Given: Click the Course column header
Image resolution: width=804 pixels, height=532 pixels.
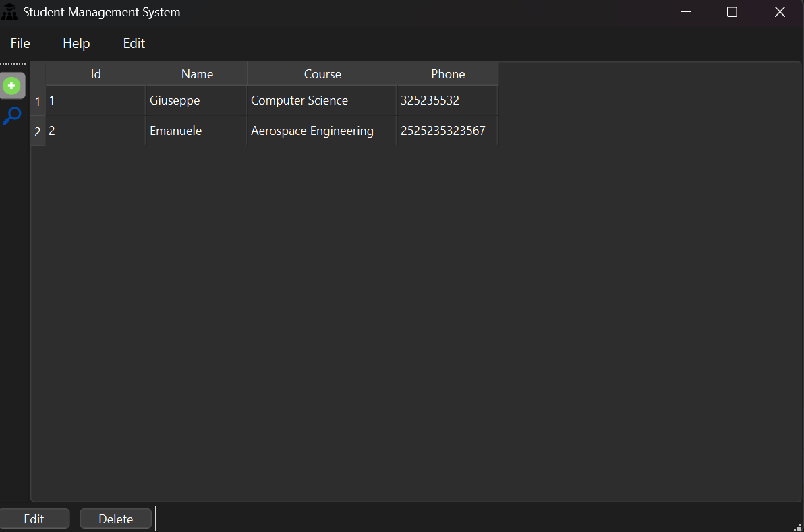Looking at the screenshot, I should [x=322, y=74].
